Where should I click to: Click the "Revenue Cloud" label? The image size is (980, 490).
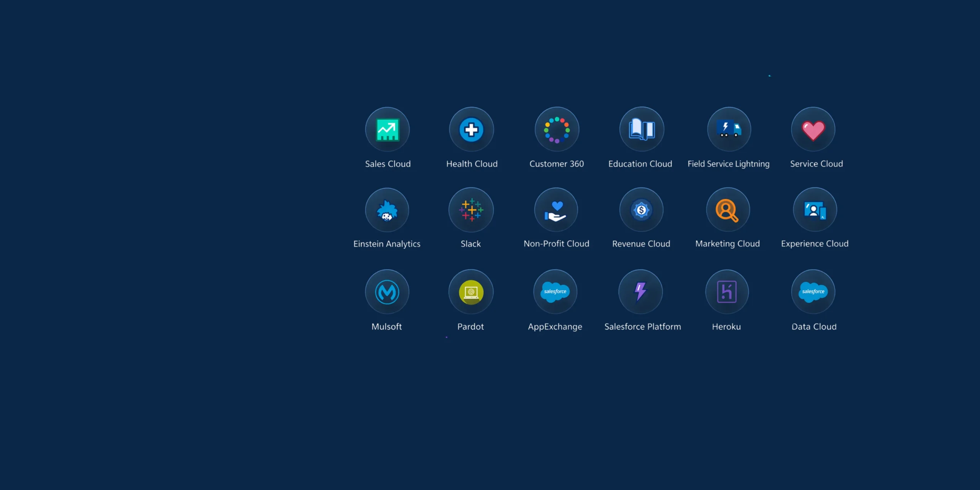click(641, 244)
